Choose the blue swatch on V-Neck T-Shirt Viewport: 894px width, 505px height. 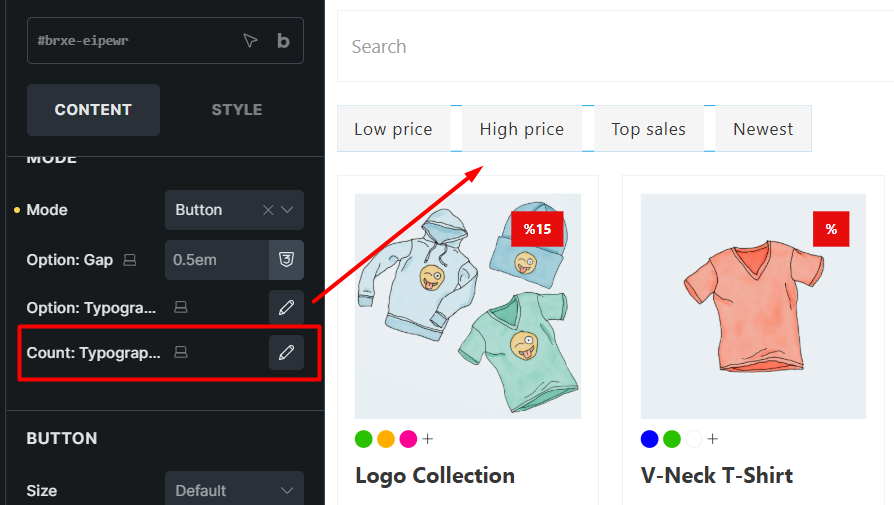[x=650, y=439]
